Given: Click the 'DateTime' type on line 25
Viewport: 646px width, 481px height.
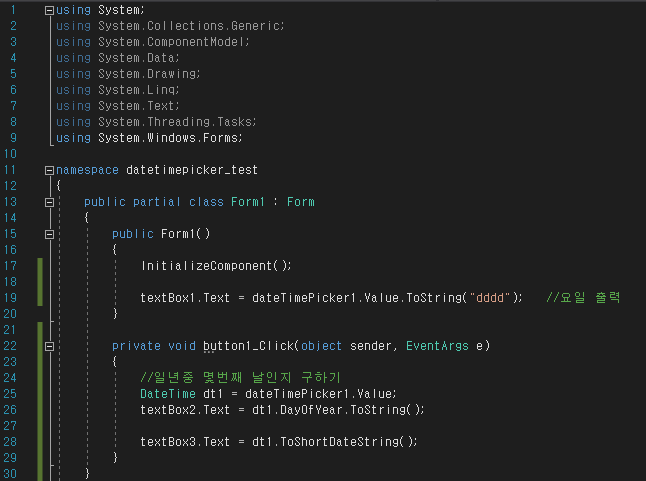Looking at the screenshot, I should pyautogui.click(x=168, y=394).
